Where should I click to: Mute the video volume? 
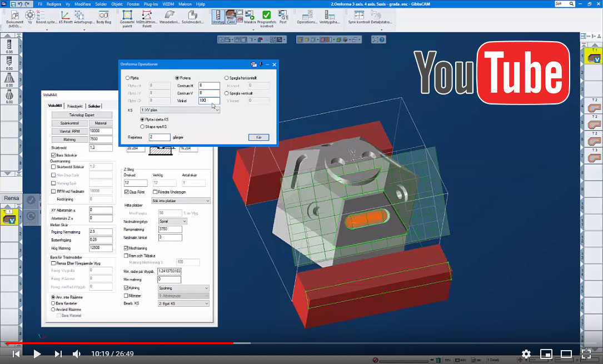(77, 353)
